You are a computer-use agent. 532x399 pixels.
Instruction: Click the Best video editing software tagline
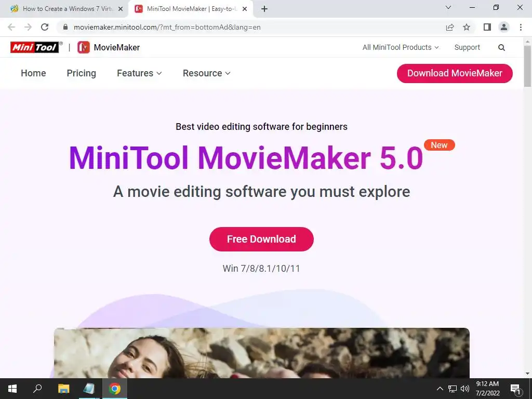pos(262,127)
